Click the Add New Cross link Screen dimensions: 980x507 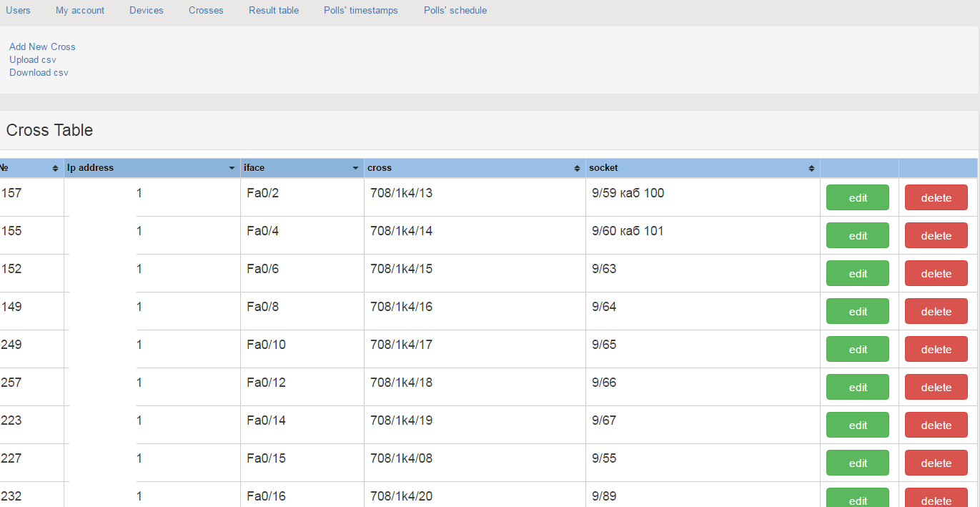(42, 46)
